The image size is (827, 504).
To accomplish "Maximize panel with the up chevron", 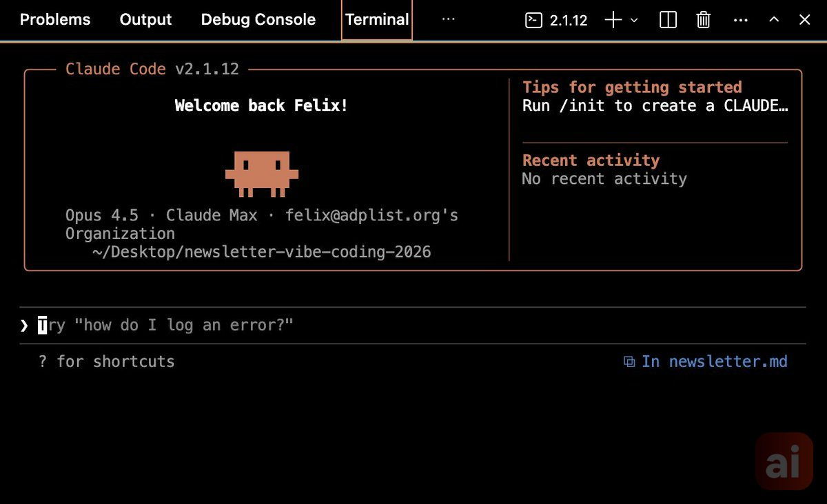I will click(x=774, y=20).
